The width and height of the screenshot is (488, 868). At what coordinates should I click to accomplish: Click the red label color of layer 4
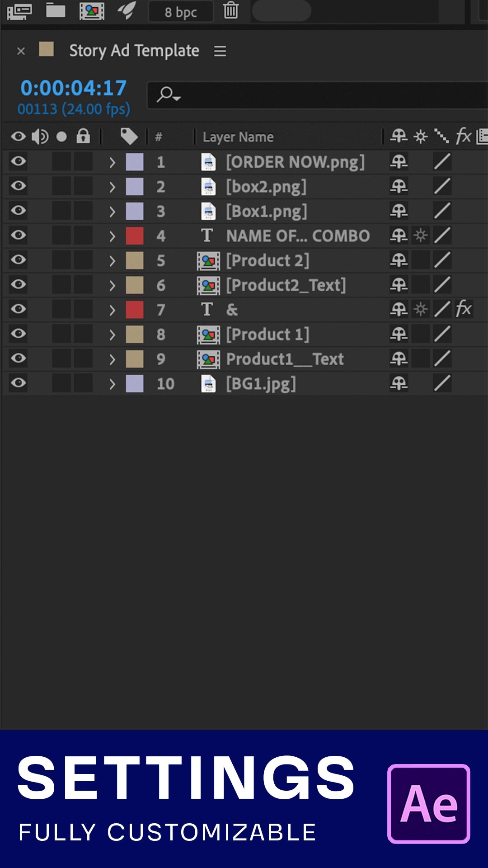point(135,236)
